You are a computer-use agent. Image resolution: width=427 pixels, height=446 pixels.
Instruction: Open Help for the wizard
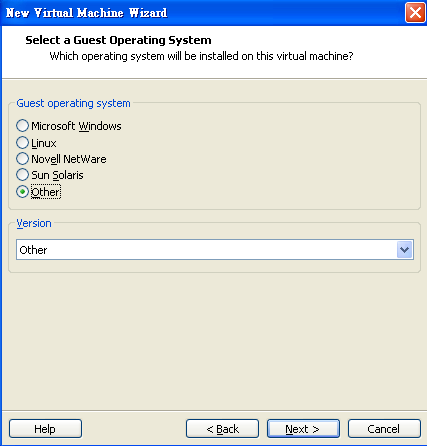click(x=45, y=429)
